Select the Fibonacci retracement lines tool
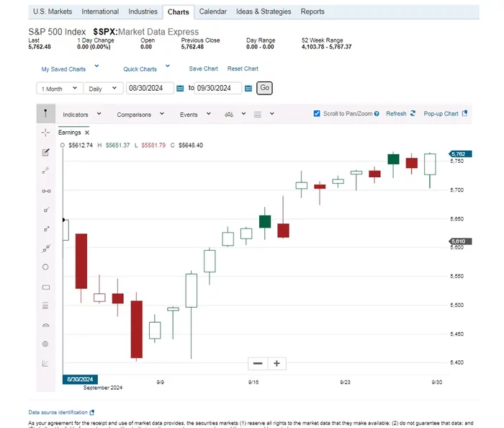The image size is (504, 428). [45, 306]
